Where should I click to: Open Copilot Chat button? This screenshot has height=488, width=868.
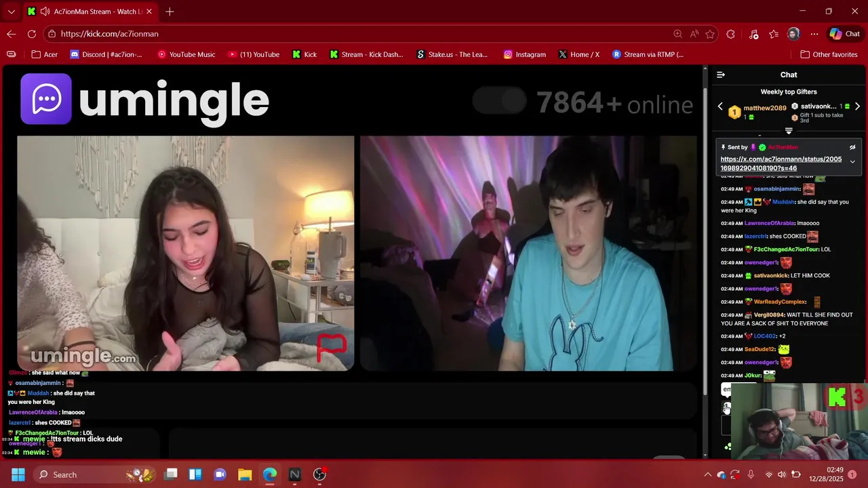tap(845, 34)
